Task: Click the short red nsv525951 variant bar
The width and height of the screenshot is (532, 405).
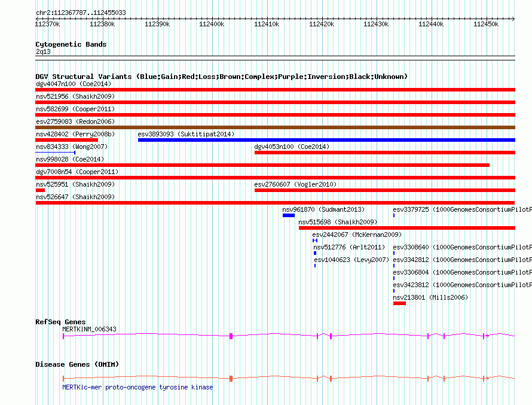Action: tap(40, 190)
